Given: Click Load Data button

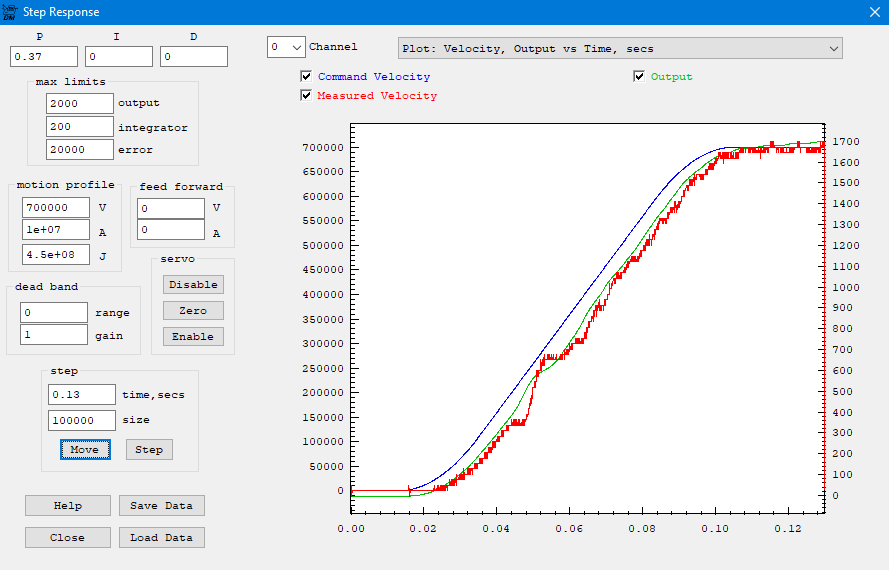Looking at the screenshot, I should click(x=162, y=537).
